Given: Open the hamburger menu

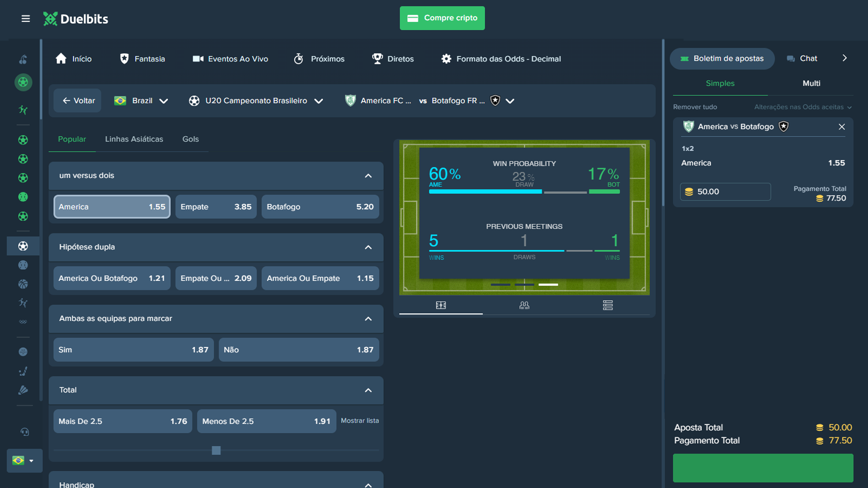Looking at the screenshot, I should 26,19.
